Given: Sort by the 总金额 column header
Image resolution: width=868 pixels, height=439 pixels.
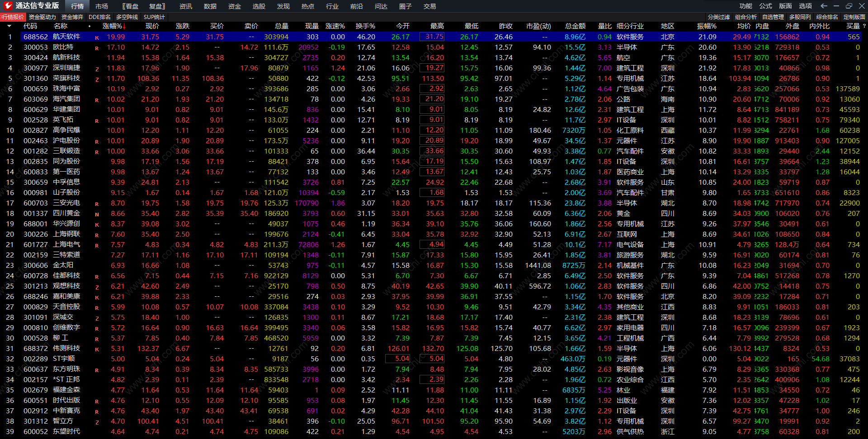Looking at the screenshot, I should 576,26.
